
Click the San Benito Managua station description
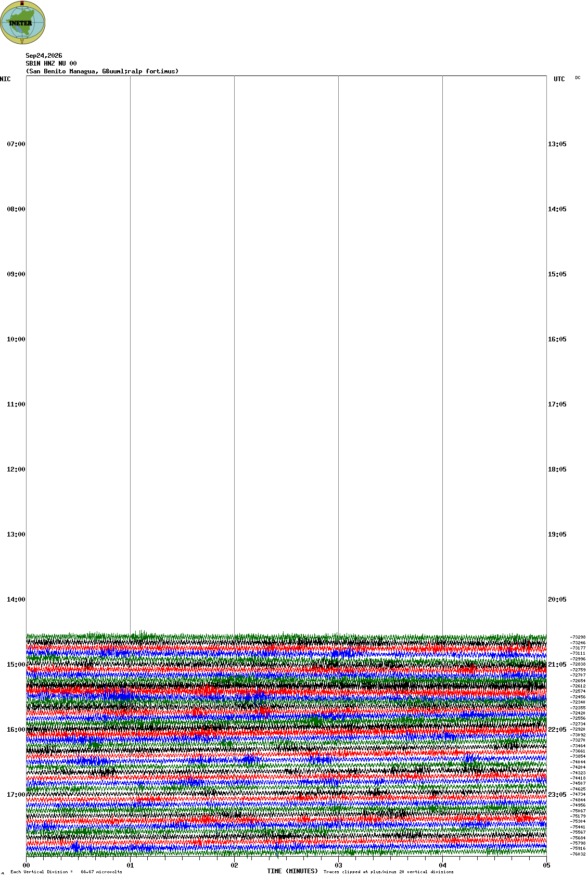(x=102, y=71)
